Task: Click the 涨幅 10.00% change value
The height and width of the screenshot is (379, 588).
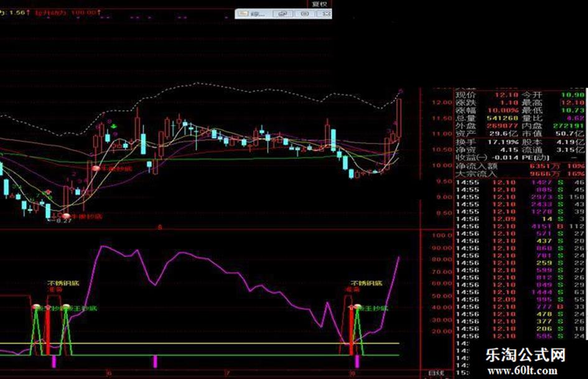Action: (503, 110)
